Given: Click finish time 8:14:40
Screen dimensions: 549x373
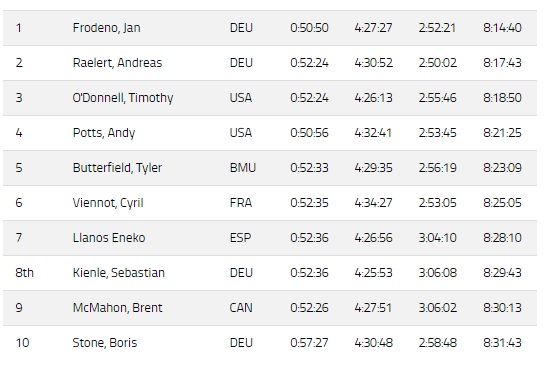Looking at the screenshot, I should 502,28.
